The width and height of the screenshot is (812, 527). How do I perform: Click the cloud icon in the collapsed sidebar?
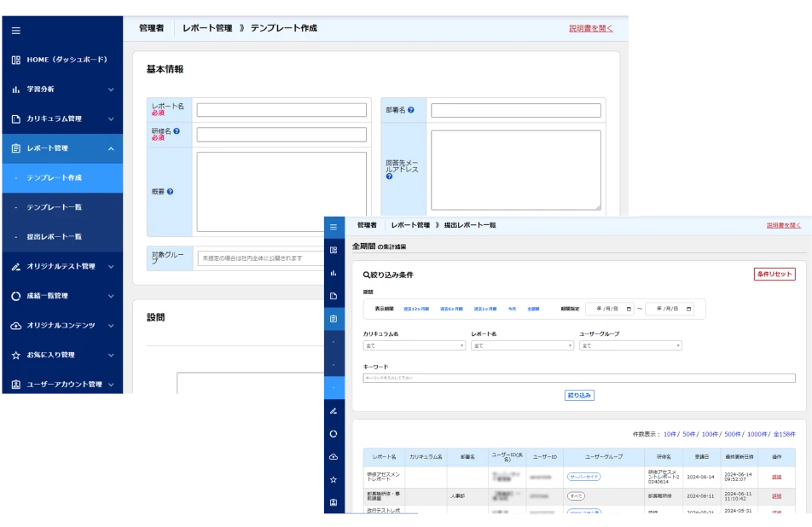point(333,457)
